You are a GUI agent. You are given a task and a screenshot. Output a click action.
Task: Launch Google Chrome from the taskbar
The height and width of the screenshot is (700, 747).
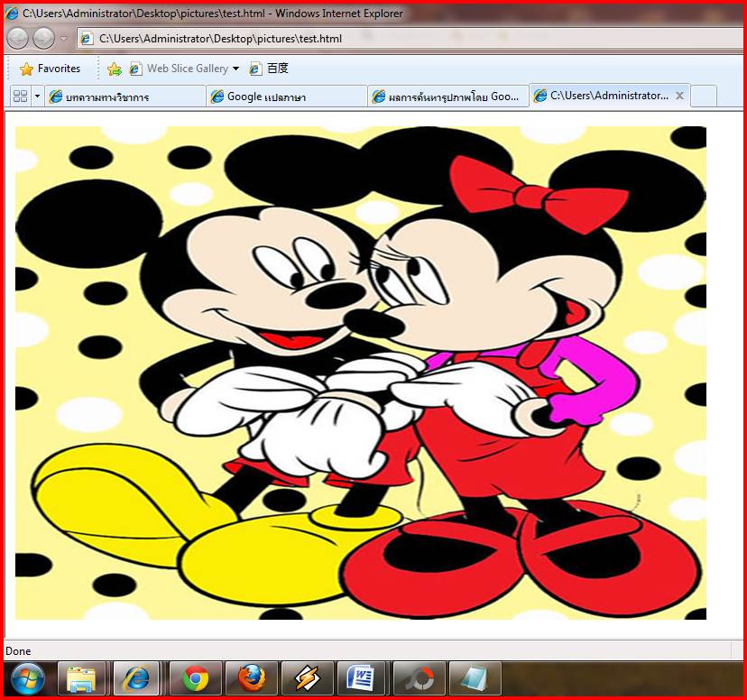click(x=196, y=678)
